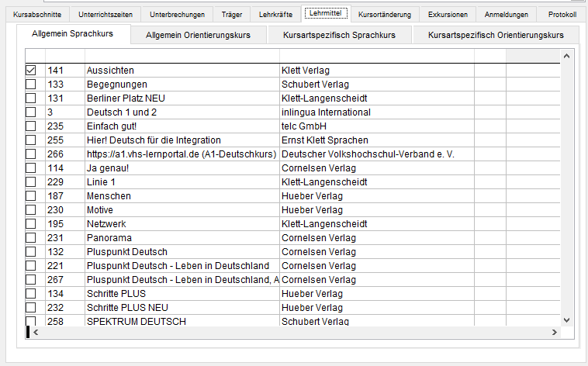Check the Begegnungen row checkbox
The image size is (588, 366).
31,84
